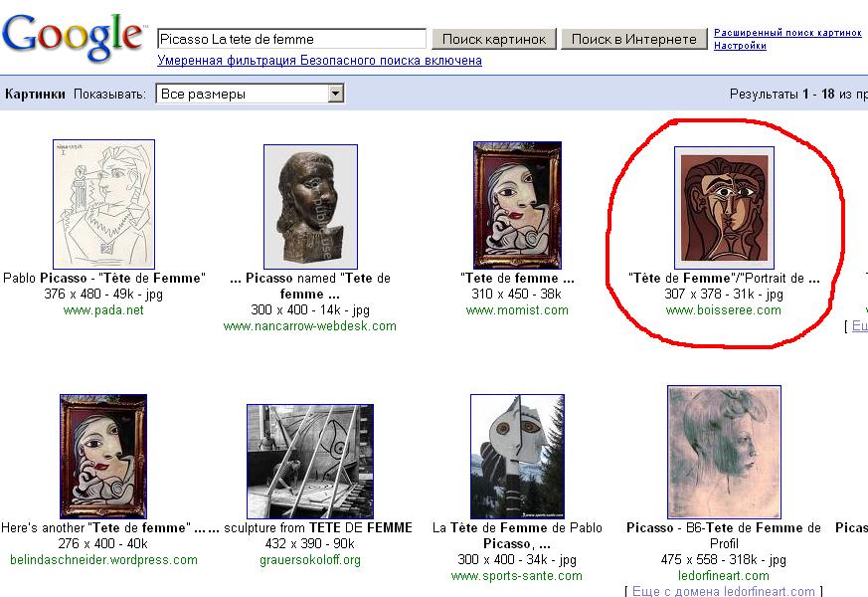Open the pencil sketch thumbnail from pada.net
The image size is (868, 597).
click(x=103, y=204)
